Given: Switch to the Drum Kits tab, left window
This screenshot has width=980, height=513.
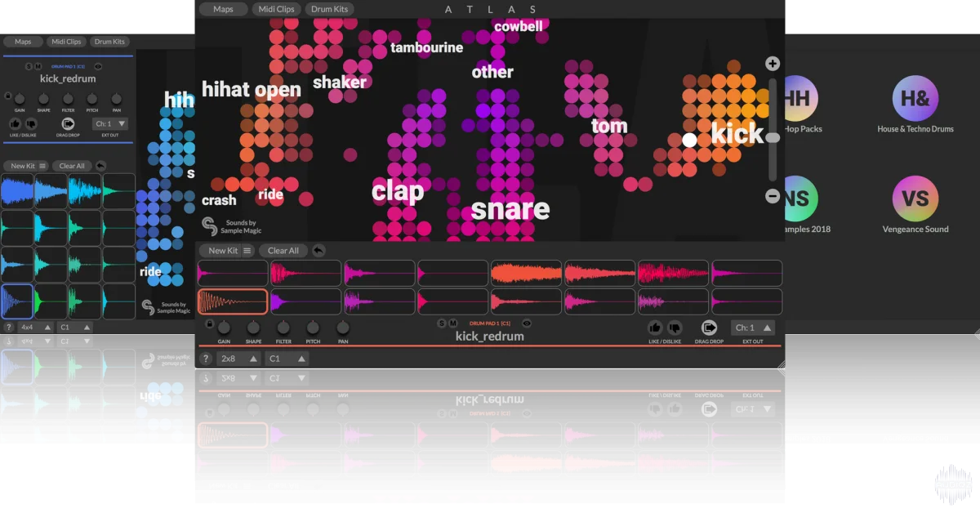Looking at the screenshot, I should (109, 42).
